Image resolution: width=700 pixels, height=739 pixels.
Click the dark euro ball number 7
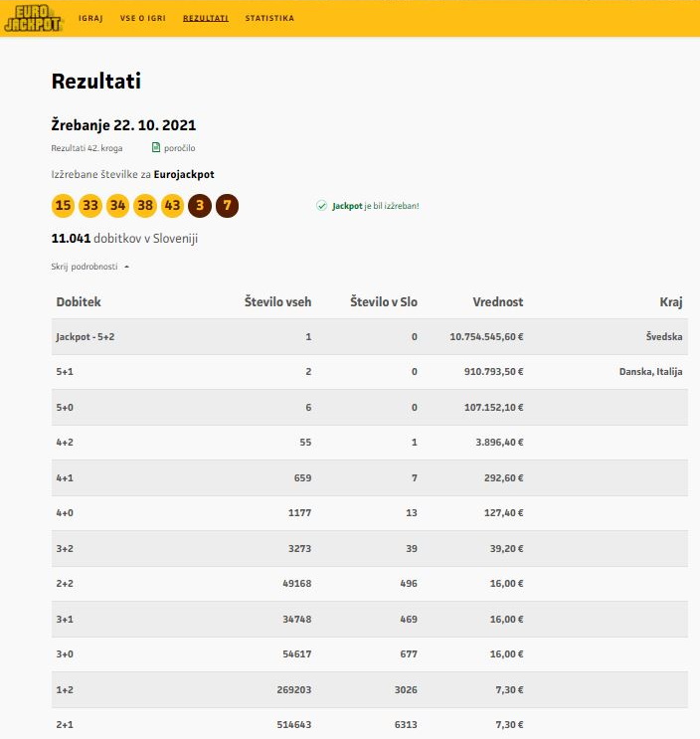click(227, 206)
